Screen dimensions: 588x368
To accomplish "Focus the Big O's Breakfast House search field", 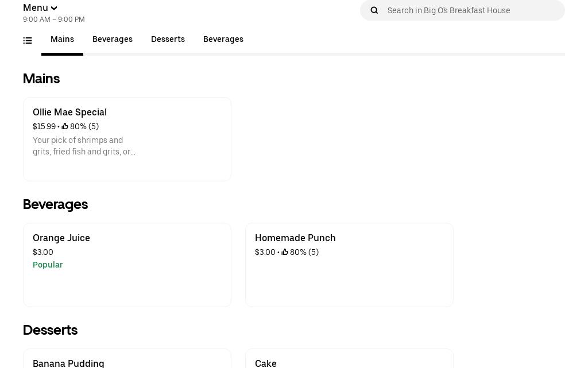I will (471, 10).
